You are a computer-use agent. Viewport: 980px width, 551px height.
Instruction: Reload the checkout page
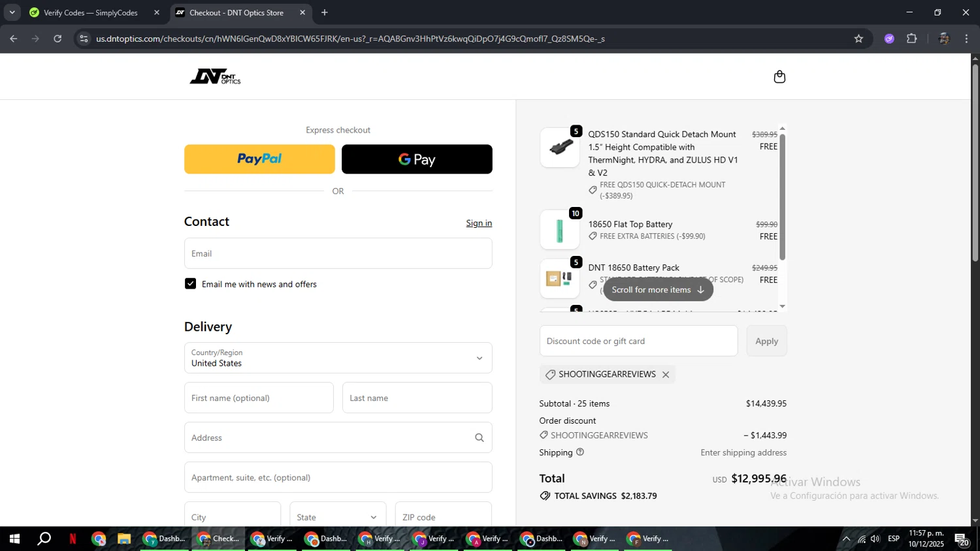[57, 39]
